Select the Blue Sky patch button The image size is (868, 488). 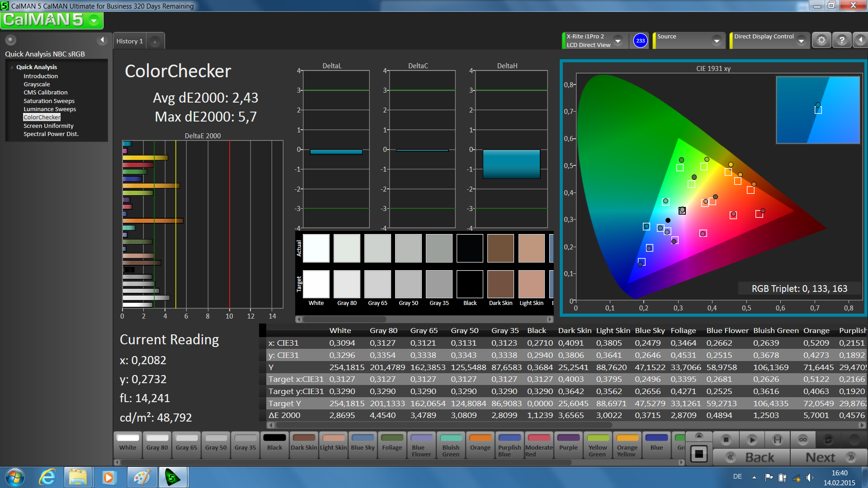coord(363,445)
